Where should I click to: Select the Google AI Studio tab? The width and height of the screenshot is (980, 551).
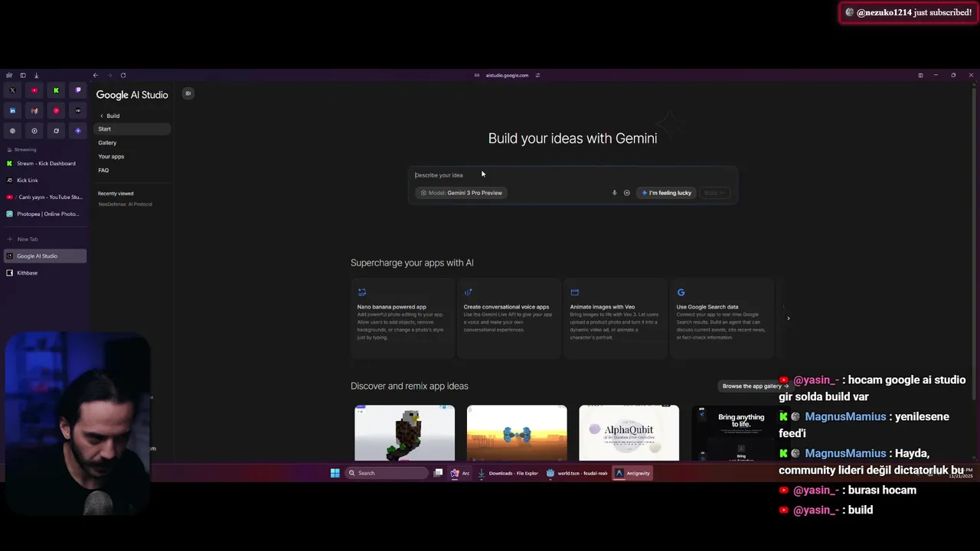coord(44,256)
